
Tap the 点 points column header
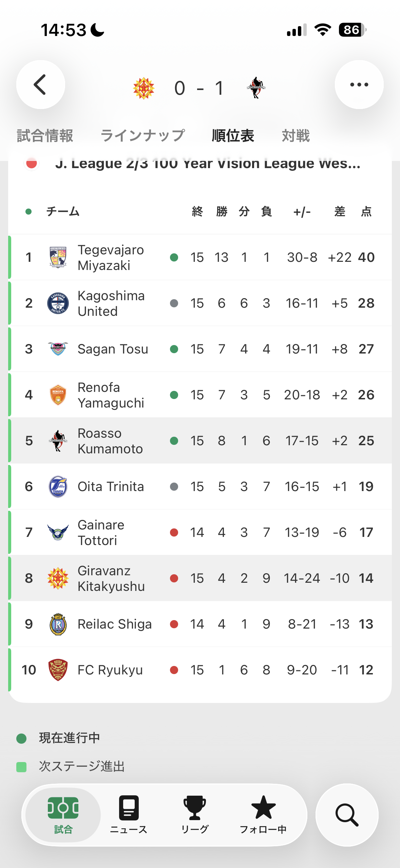[366, 211]
